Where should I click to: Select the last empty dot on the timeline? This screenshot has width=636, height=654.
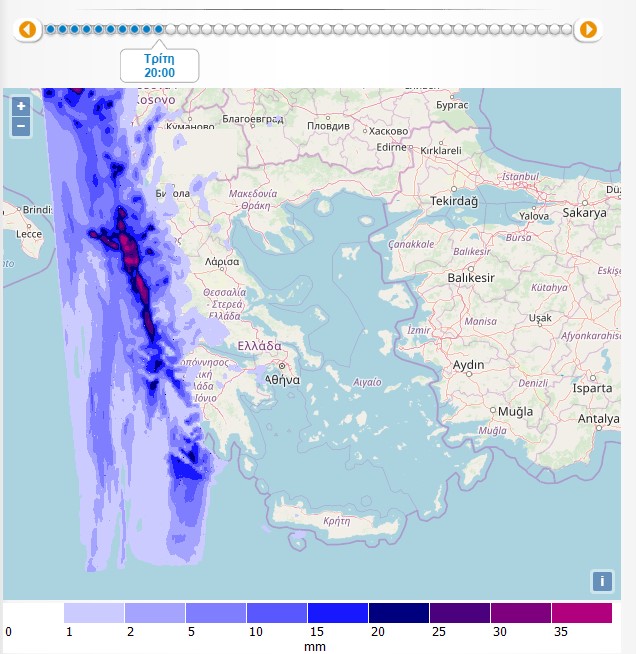click(x=569, y=30)
